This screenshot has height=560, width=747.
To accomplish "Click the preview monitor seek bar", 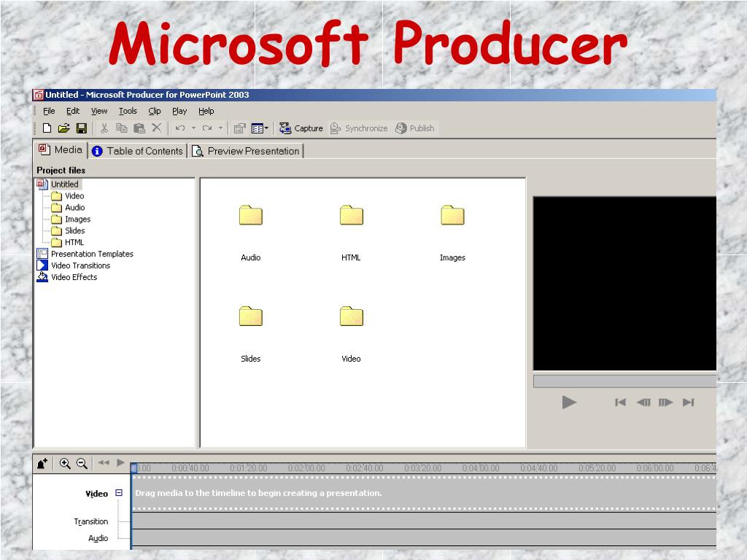I will pos(624,381).
